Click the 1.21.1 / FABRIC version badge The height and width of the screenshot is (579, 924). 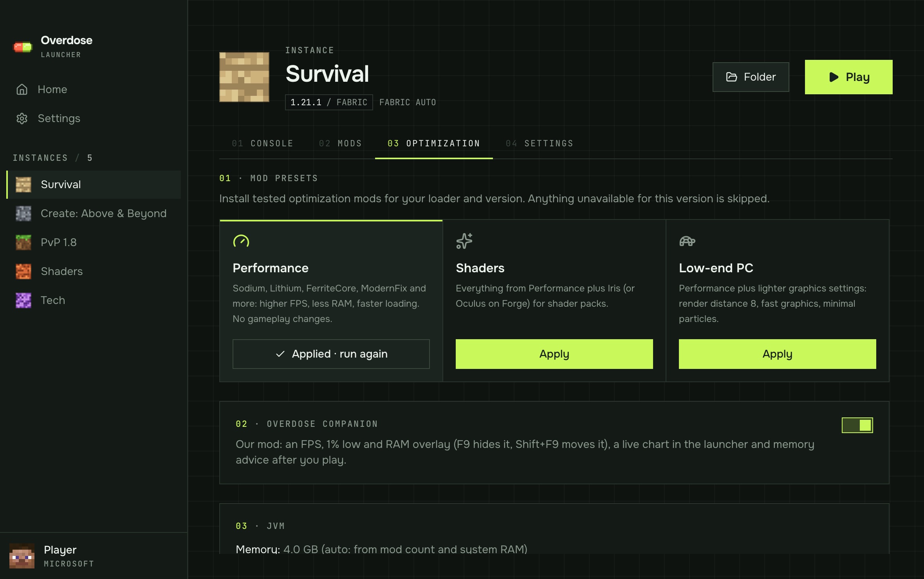tap(329, 102)
